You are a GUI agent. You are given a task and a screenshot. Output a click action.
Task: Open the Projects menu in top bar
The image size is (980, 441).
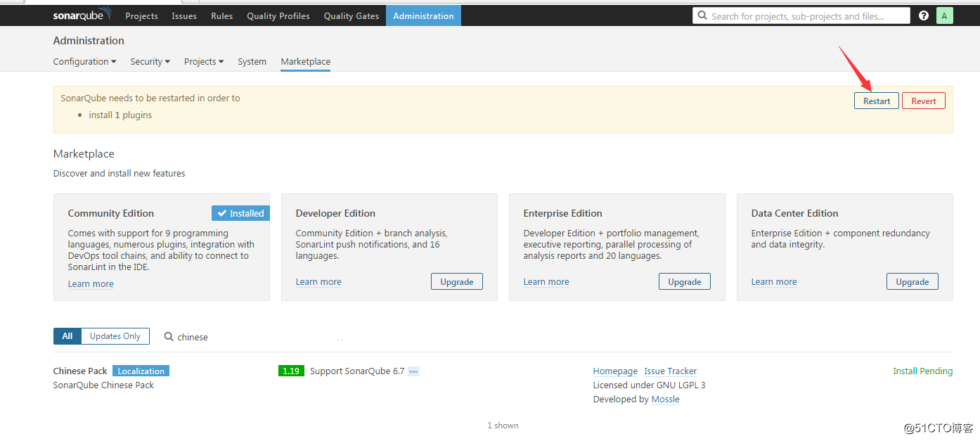click(x=141, y=15)
